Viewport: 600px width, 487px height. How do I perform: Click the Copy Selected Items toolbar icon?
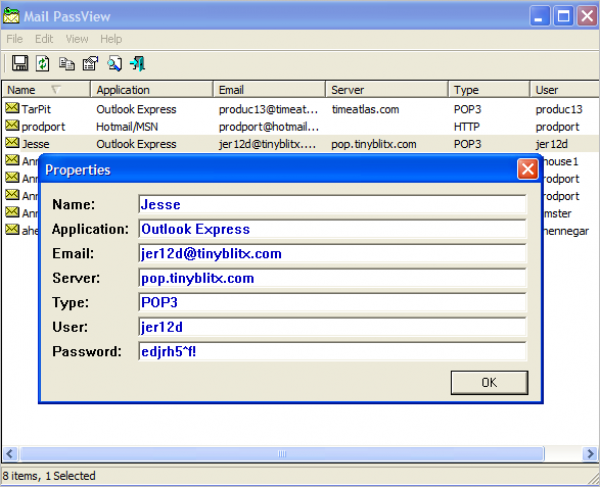point(67,64)
